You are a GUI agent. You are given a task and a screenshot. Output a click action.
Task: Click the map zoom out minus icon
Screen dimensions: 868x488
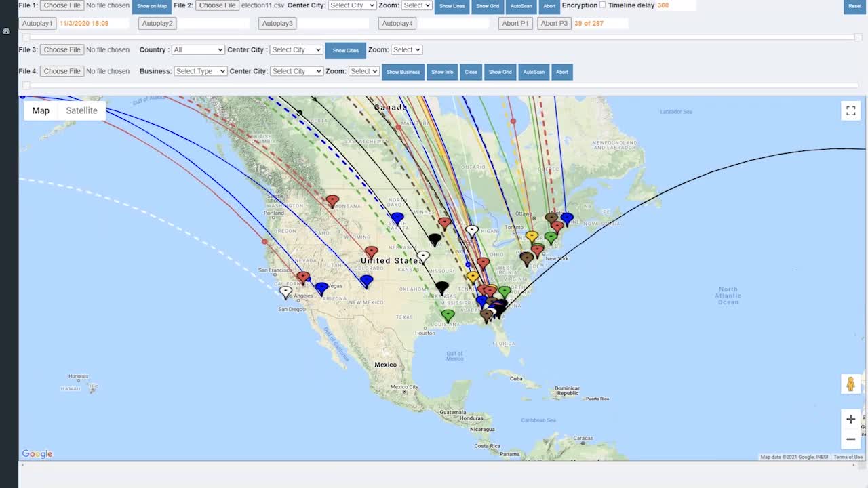pos(850,439)
